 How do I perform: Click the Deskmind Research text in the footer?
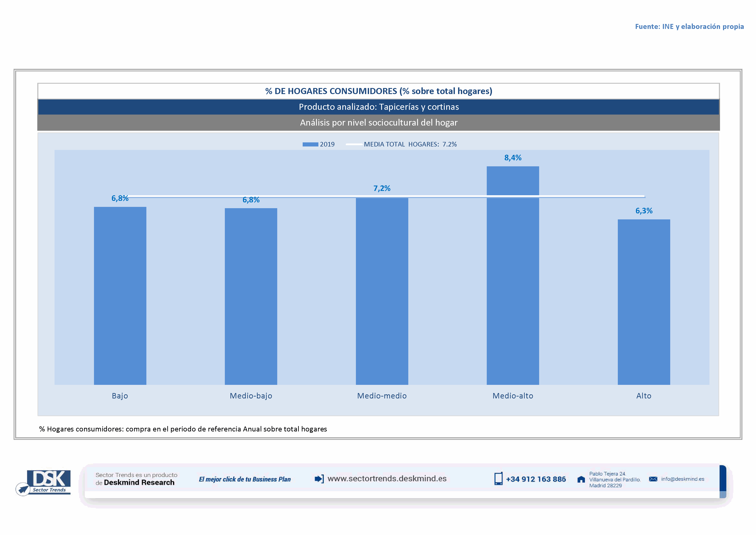[139, 482]
